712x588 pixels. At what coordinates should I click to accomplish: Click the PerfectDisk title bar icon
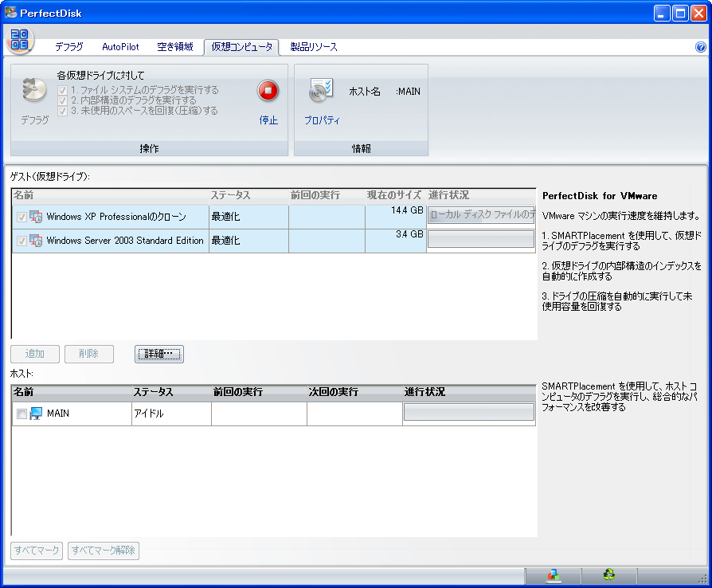(x=11, y=12)
